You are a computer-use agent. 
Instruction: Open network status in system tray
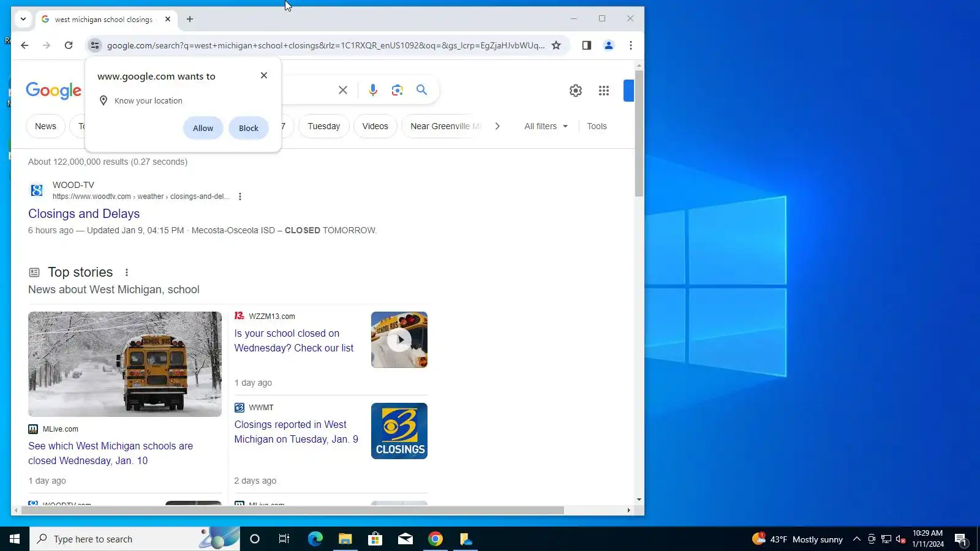point(886,539)
